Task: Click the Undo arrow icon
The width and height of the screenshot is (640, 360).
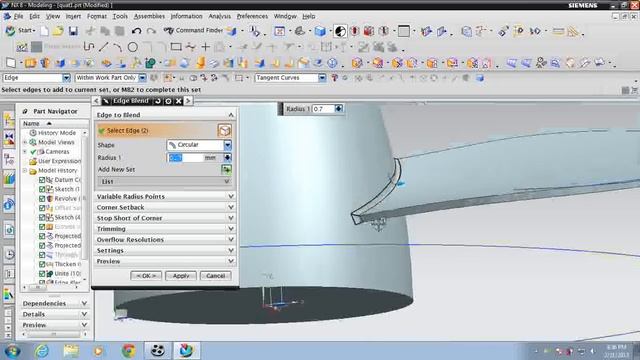Action: tap(136, 31)
